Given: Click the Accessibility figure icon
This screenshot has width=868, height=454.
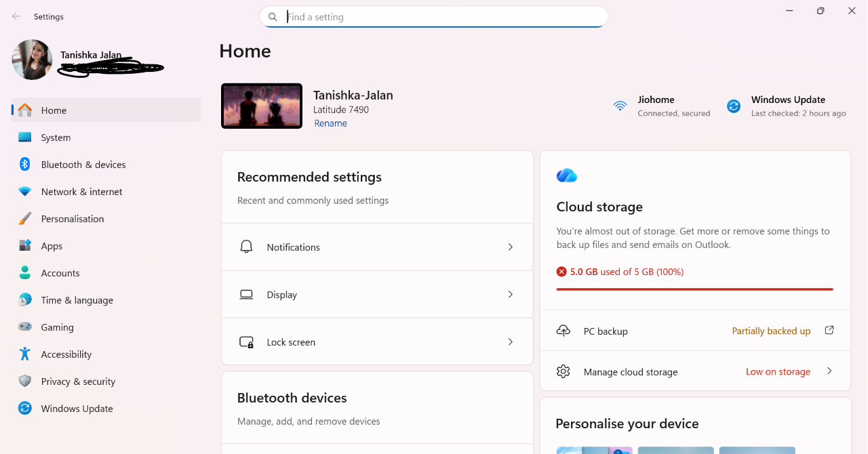Looking at the screenshot, I should 25,354.
